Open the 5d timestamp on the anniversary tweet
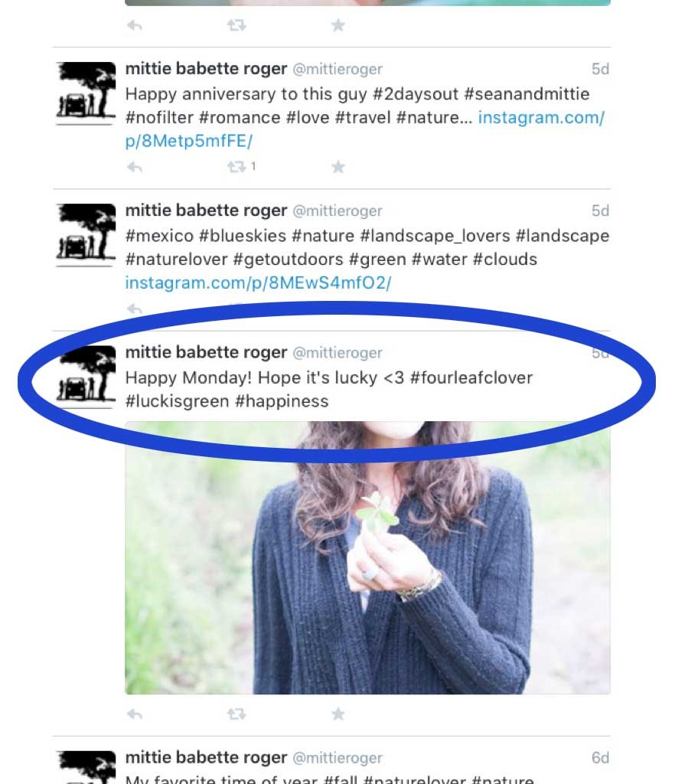Image resolution: width=675 pixels, height=784 pixels. (x=600, y=69)
